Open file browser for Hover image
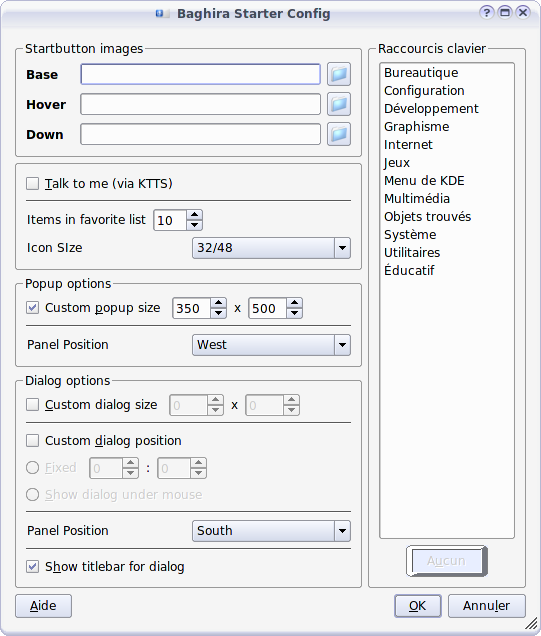 coord(339,104)
